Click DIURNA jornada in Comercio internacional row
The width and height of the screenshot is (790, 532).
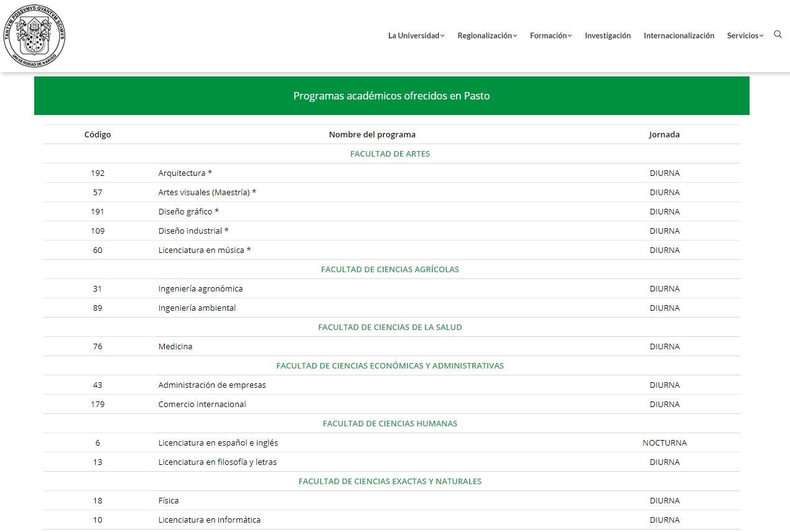point(664,404)
